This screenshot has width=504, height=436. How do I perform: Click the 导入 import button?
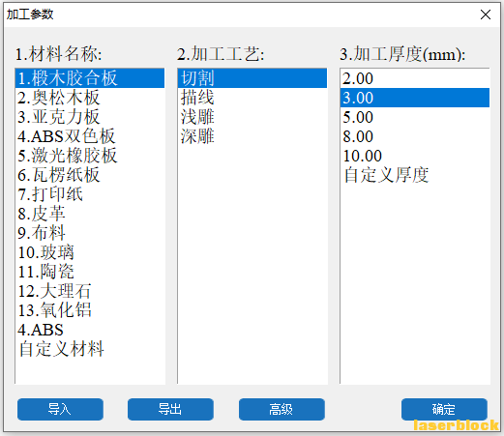tap(60, 409)
